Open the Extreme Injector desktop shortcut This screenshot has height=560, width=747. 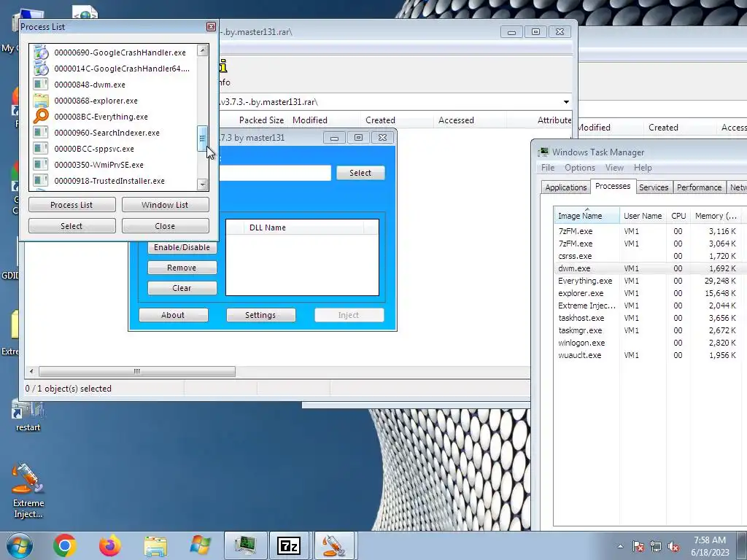click(28, 491)
